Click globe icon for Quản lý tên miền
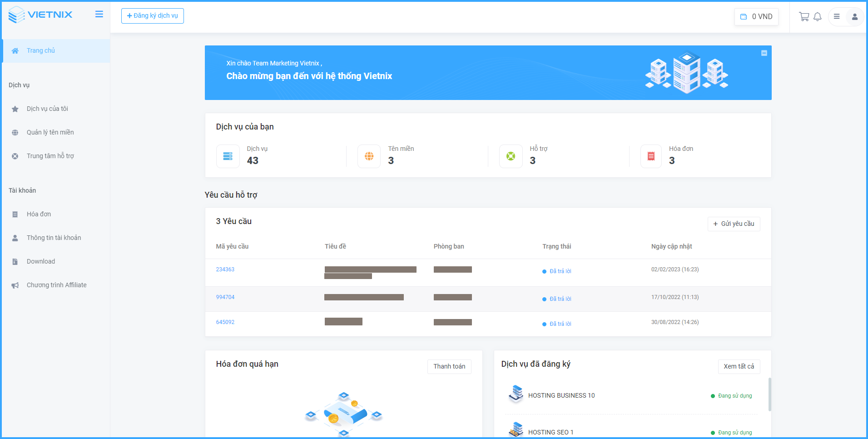868x439 pixels. point(15,133)
